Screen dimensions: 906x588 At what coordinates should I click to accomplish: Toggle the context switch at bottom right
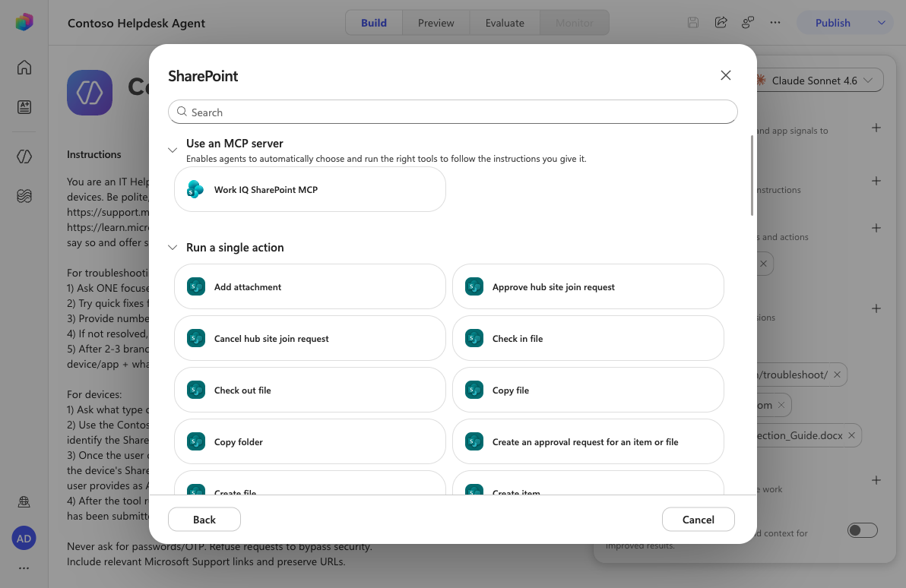pos(862,530)
